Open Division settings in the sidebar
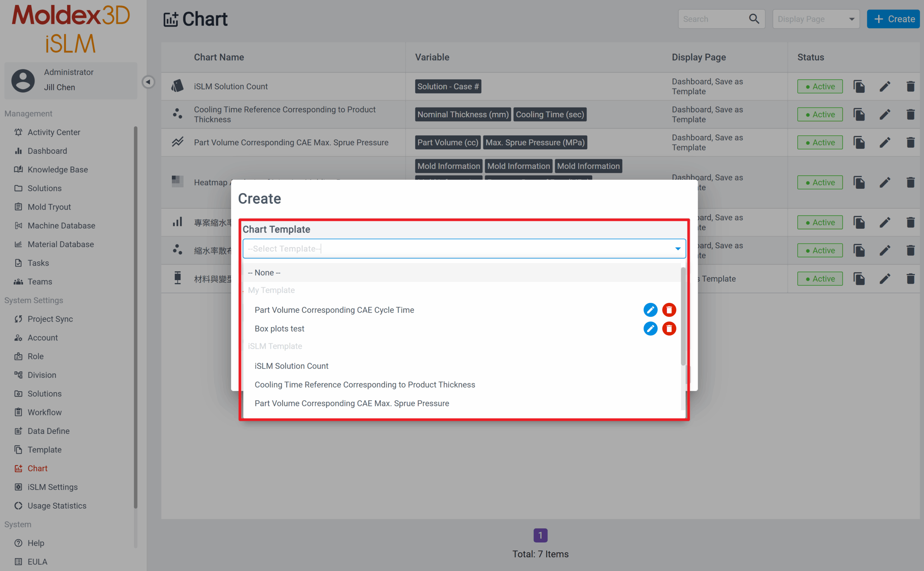This screenshot has width=924, height=571. point(42,375)
